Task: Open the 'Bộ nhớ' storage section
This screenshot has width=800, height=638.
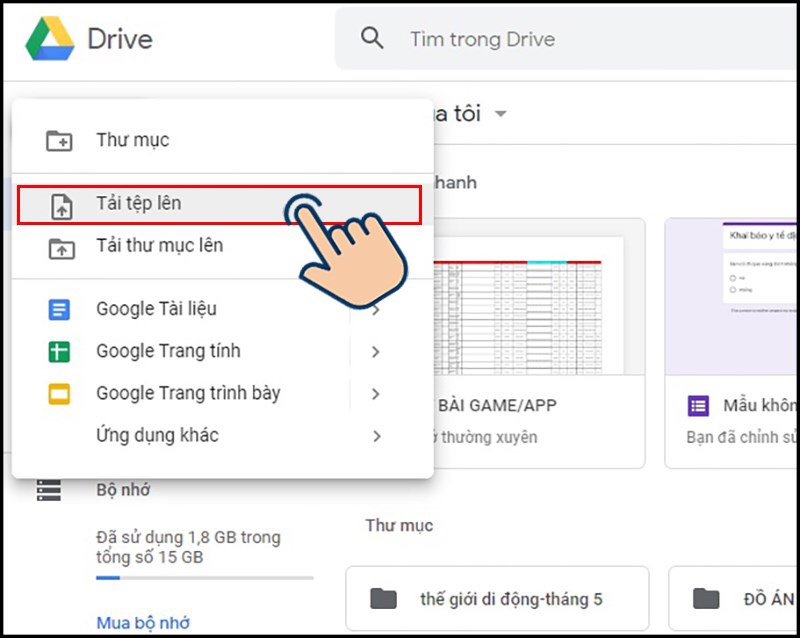Action: [123, 490]
